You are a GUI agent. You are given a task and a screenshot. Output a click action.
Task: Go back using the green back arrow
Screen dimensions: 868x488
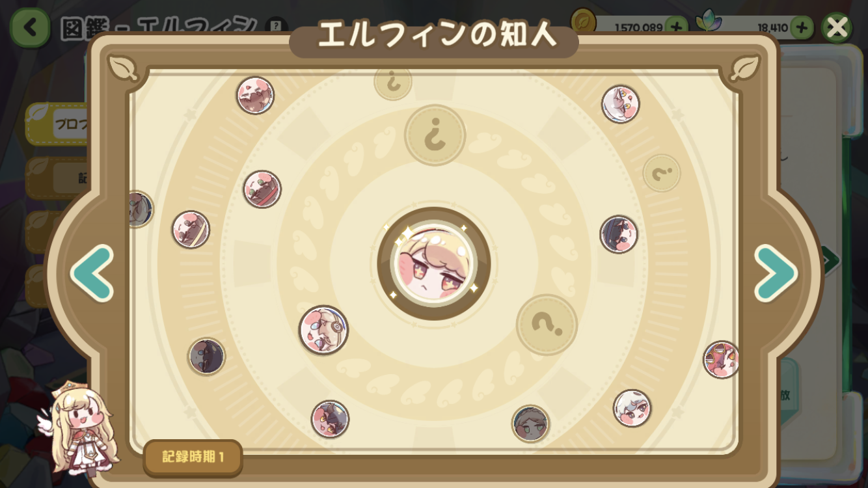29,28
